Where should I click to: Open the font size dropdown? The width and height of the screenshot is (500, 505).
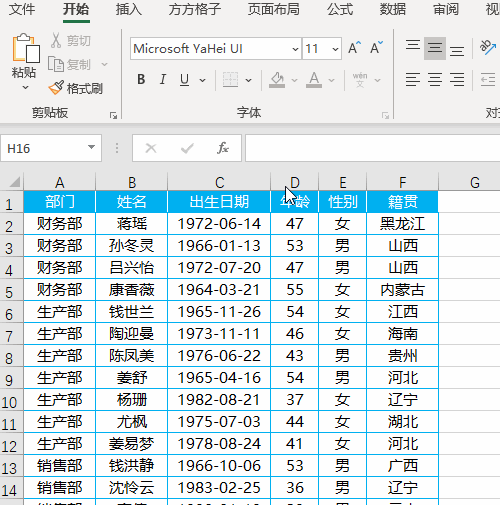(x=335, y=49)
